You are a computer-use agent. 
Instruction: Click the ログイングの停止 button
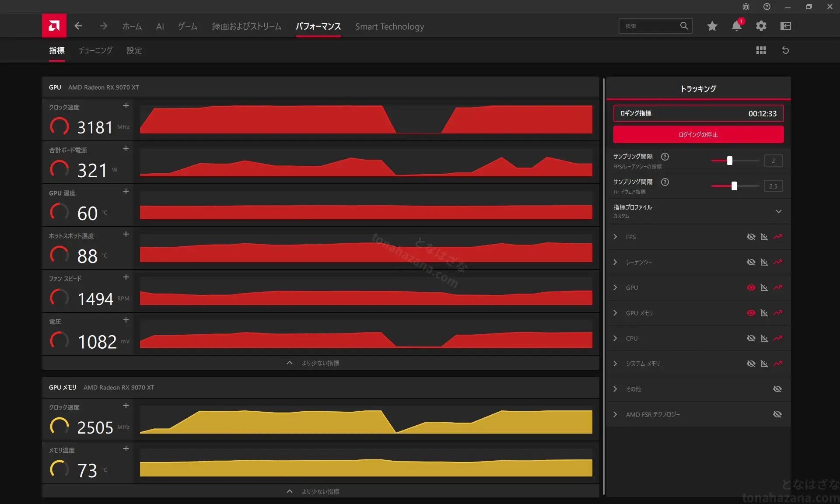[x=698, y=134]
